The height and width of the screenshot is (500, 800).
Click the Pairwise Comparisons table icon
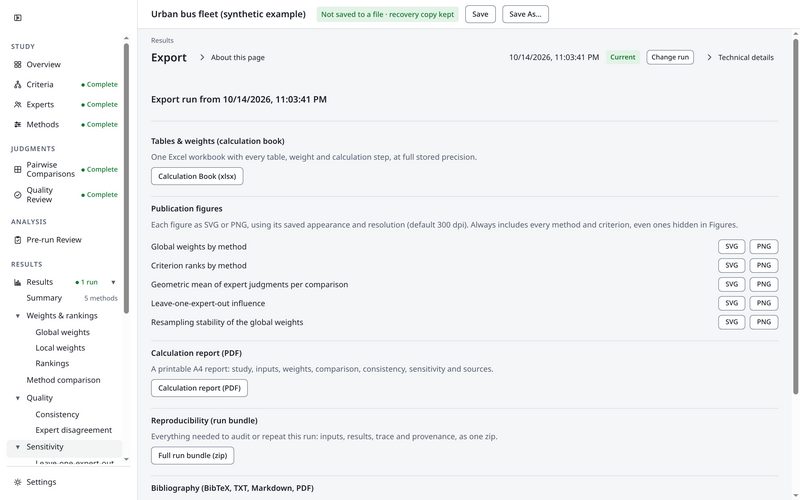pos(18,169)
